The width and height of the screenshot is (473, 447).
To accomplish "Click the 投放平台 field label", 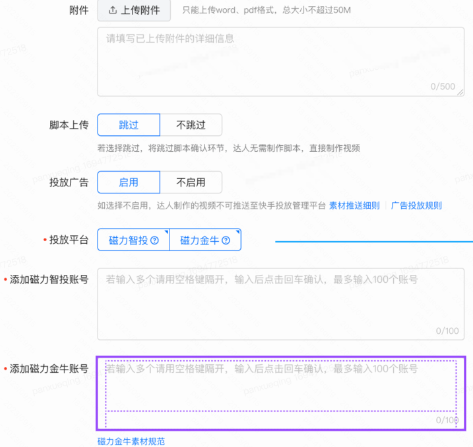I will (69, 240).
